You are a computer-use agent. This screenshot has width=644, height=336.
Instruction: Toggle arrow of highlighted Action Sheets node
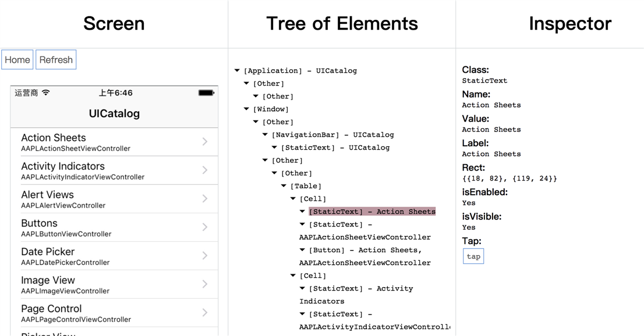[x=302, y=211]
